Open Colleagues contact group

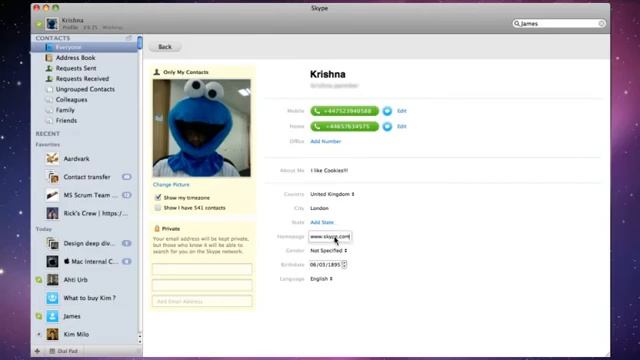(x=71, y=100)
